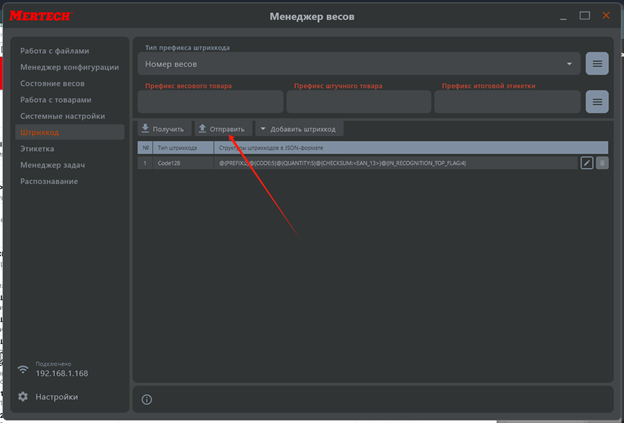Open menu button beside prefix type dropdown
The width and height of the screenshot is (624, 423).
[x=597, y=64]
